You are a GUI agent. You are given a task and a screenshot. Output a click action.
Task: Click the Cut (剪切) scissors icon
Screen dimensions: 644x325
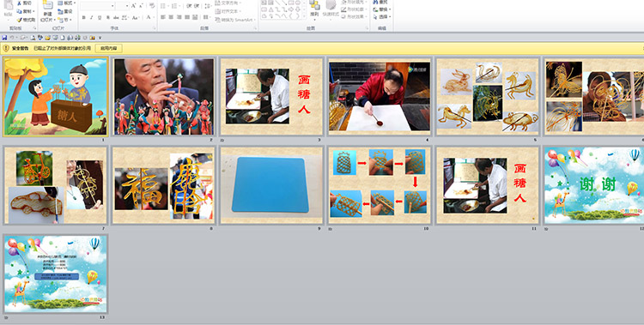[19, 3]
